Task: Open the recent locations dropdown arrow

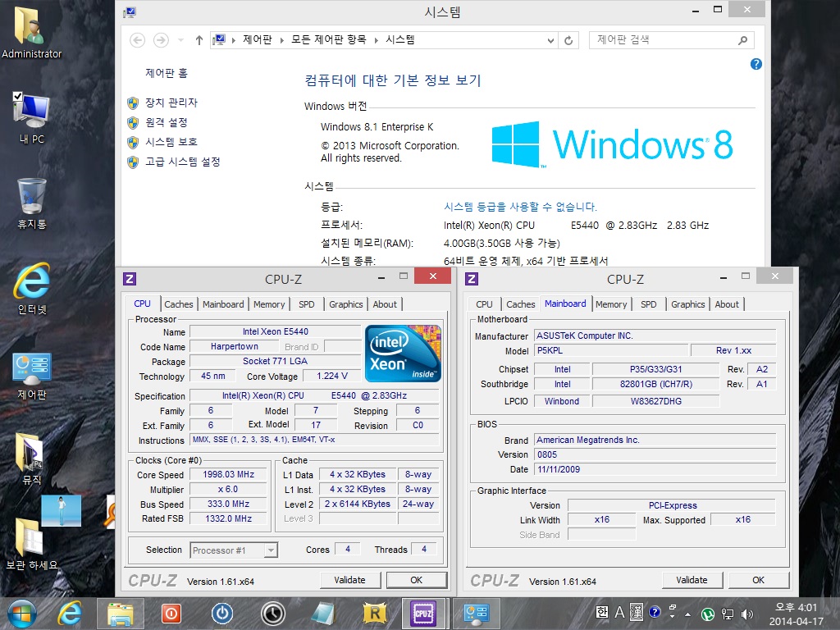Action: [x=180, y=40]
